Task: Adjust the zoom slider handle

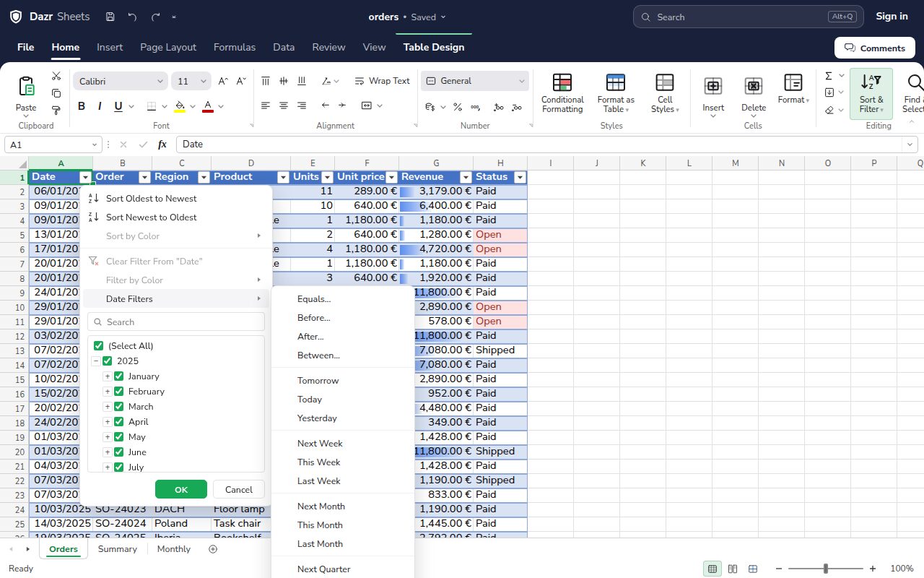Action: pos(826,569)
